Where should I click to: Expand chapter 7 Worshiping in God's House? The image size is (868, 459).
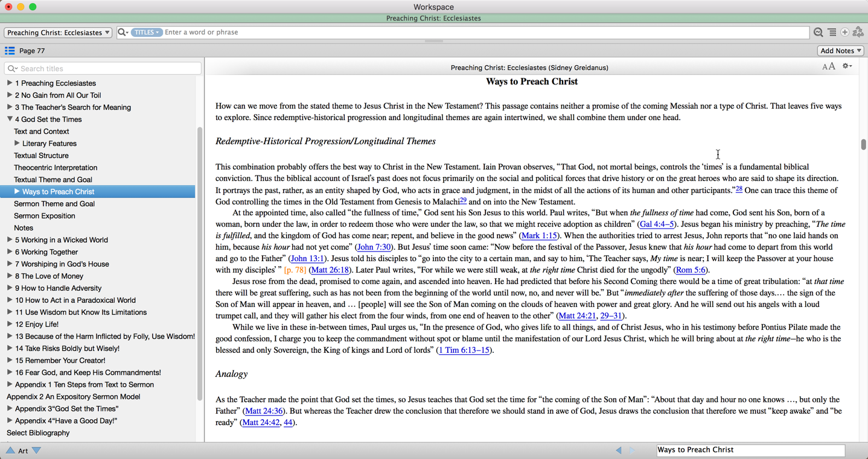[x=10, y=264]
